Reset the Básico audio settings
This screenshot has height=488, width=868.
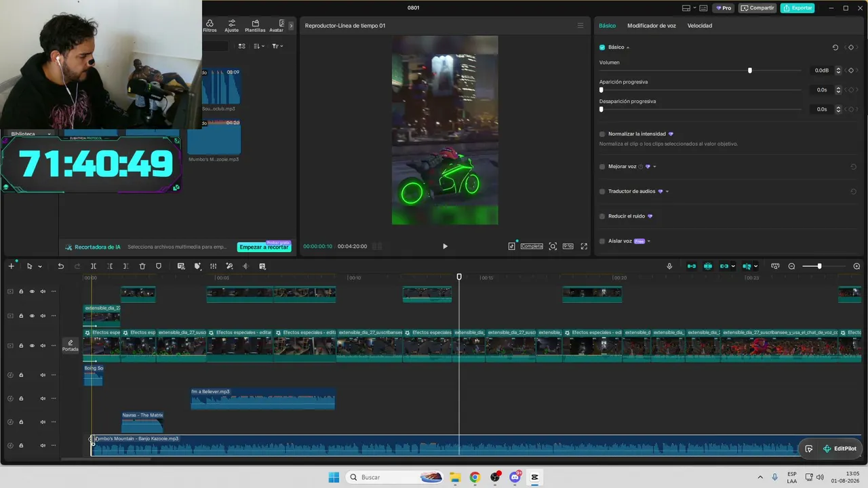(835, 47)
